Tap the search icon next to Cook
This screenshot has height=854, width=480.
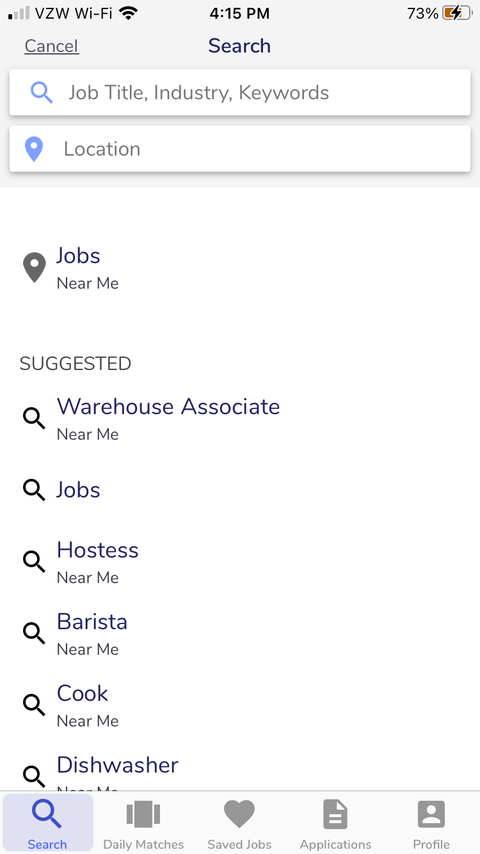pos(34,705)
